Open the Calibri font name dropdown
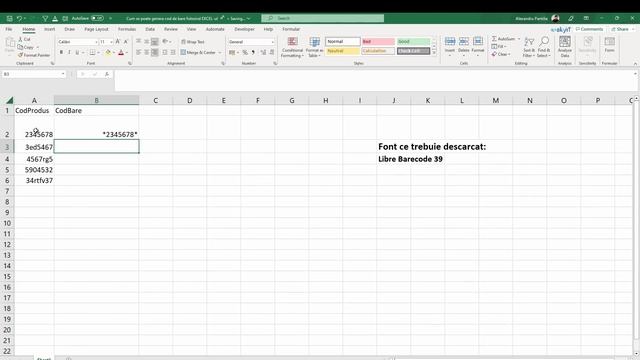Image resolution: width=640 pixels, height=360 pixels. [96, 42]
